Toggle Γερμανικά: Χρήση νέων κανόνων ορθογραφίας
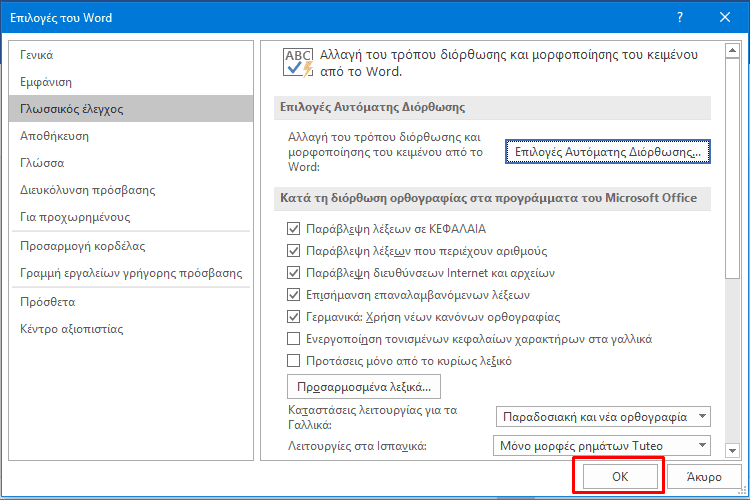Screen dimensions: 750x500 (x=293, y=317)
